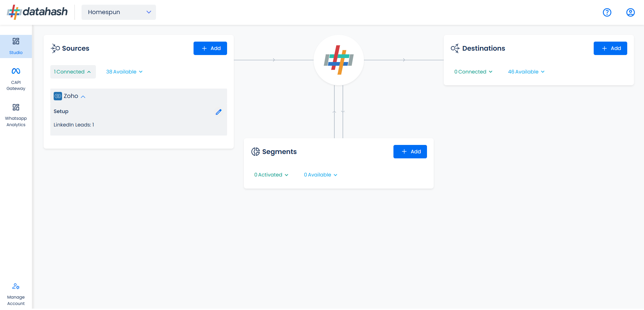644x310 pixels.
Task: Click Add button in Segments panel
Action: [x=410, y=152]
